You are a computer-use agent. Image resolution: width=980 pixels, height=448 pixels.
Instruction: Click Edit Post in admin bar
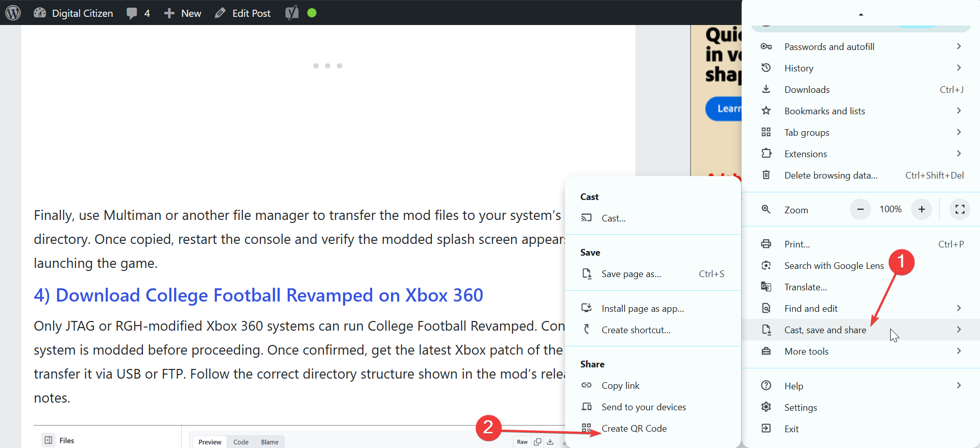click(x=243, y=13)
